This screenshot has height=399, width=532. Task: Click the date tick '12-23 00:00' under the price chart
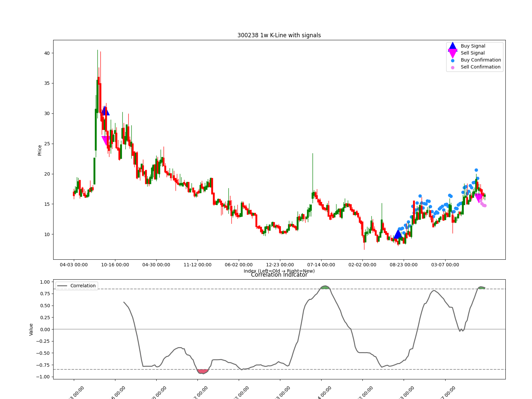coord(280,265)
